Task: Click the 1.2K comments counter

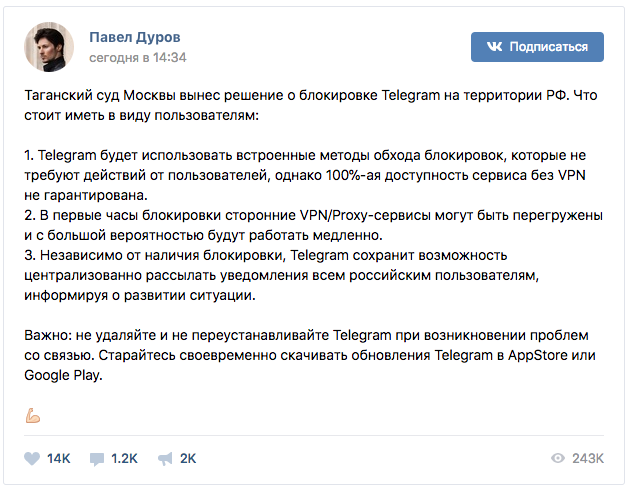Action: (x=124, y=459)
